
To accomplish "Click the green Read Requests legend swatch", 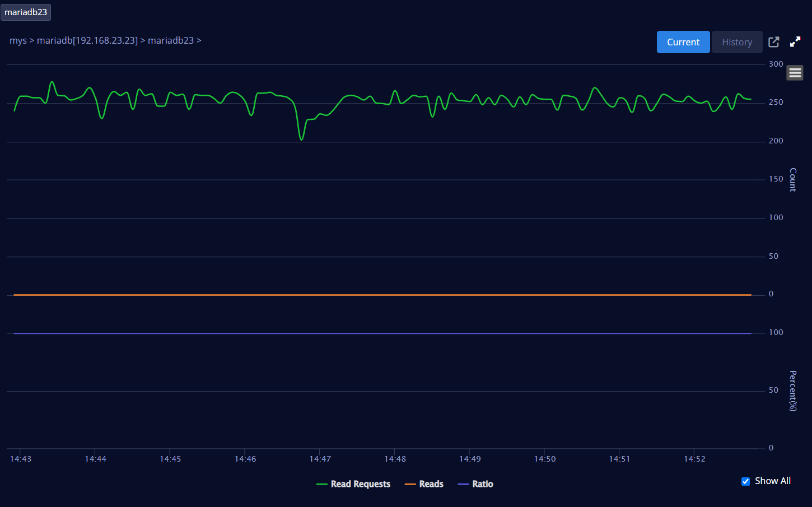I will (x=322, y=484).
